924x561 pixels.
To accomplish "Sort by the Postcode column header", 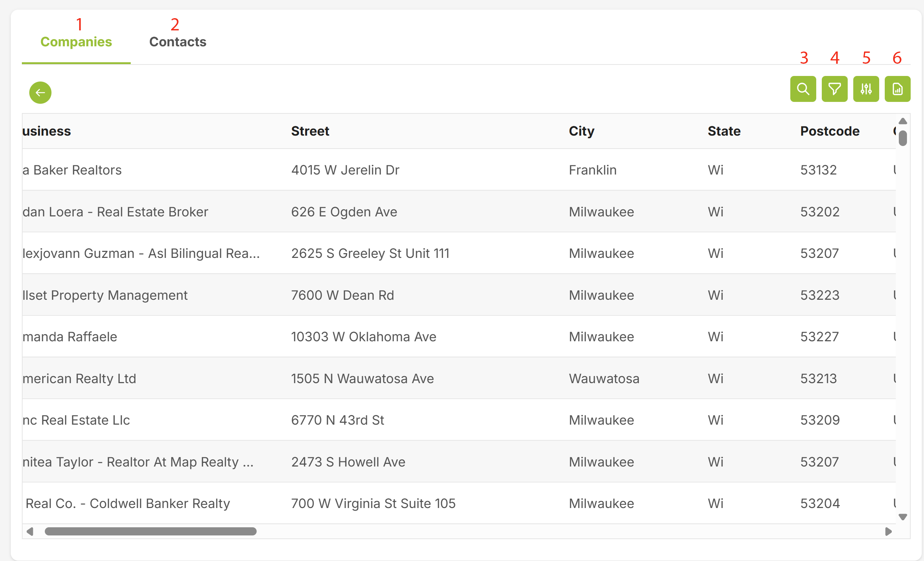I will click(x=830, y=131).
